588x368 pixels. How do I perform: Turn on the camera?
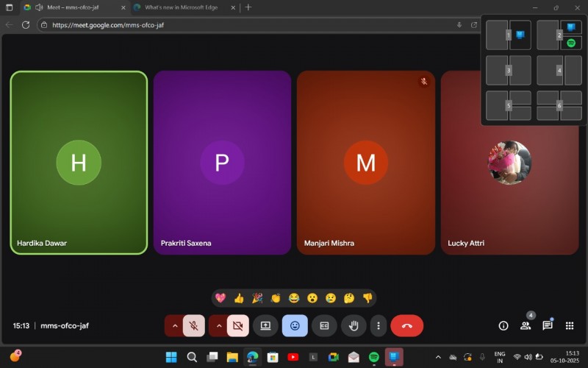point(238,325)
